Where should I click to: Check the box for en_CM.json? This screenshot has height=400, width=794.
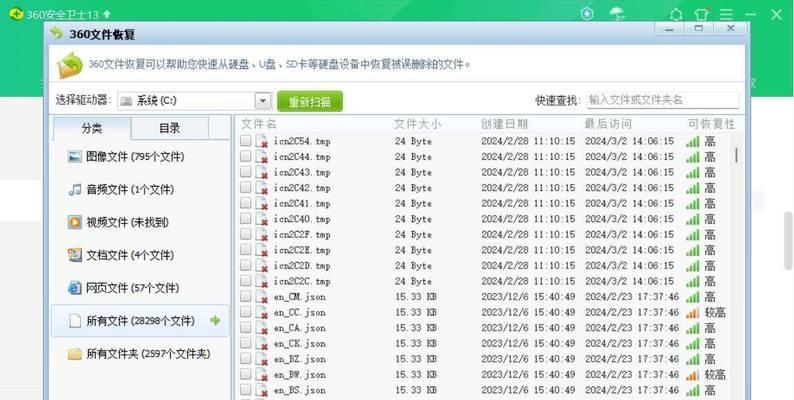tap(246, 297)
